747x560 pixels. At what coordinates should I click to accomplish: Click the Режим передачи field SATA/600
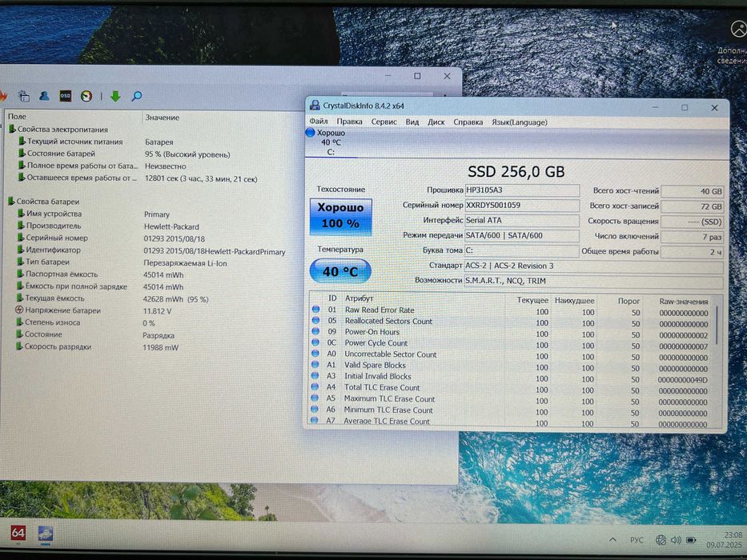point(522,236)
